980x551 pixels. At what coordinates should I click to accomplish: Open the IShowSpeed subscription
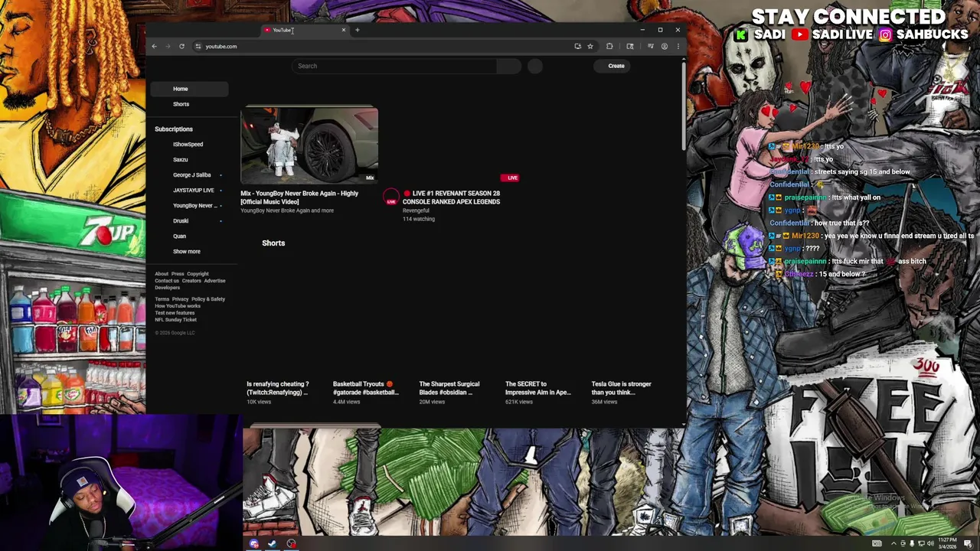tap(189, 144)
